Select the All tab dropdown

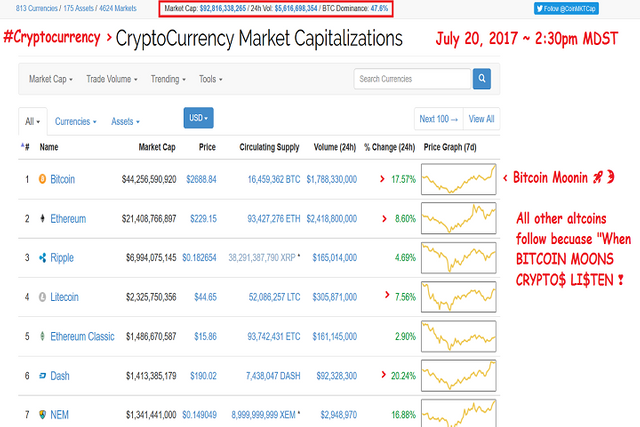33,122
